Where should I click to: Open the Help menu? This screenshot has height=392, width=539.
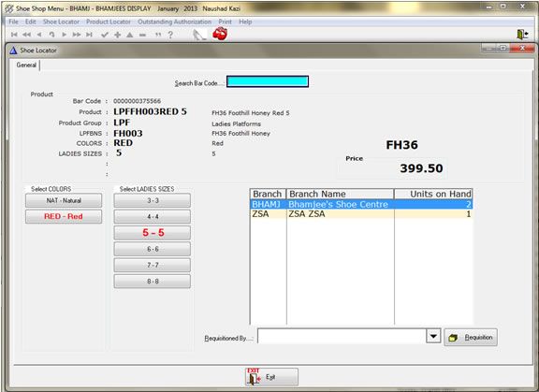pos(245,22)
